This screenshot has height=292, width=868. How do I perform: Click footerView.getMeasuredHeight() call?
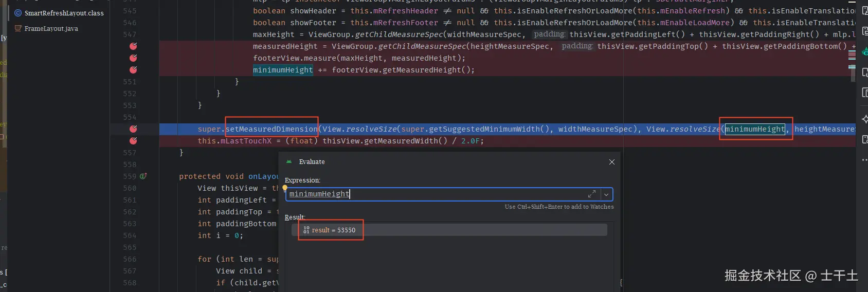coord(401,70)
